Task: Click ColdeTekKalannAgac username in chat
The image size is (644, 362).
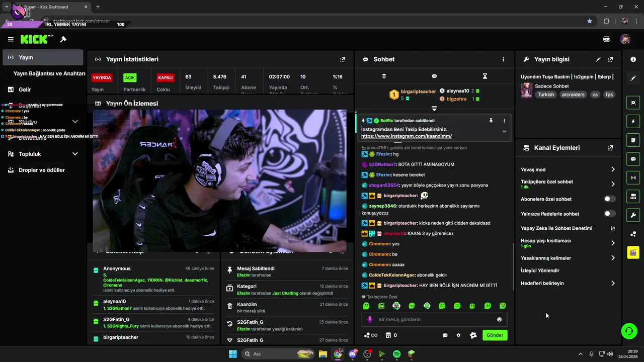Action: [x=392, y=275]
